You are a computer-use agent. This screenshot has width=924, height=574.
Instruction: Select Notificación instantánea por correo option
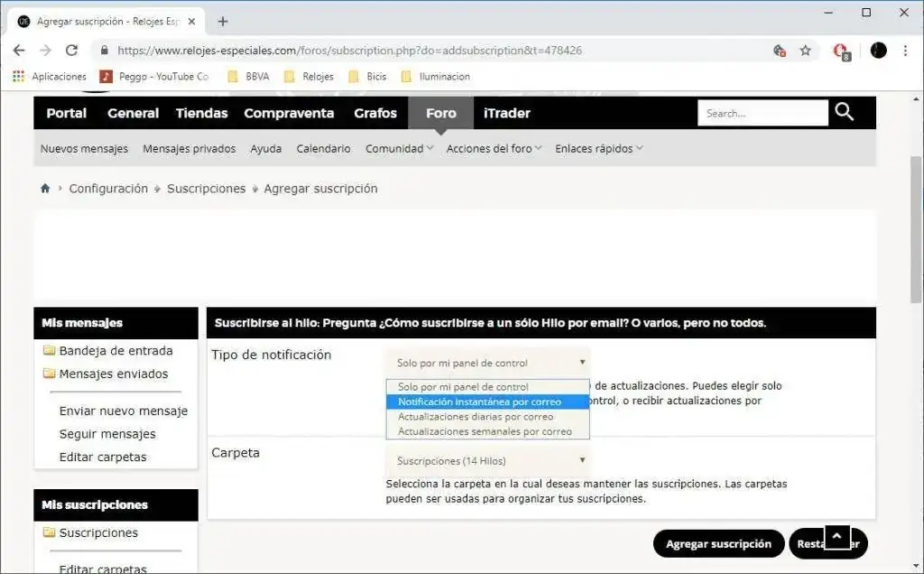(488, 402)
